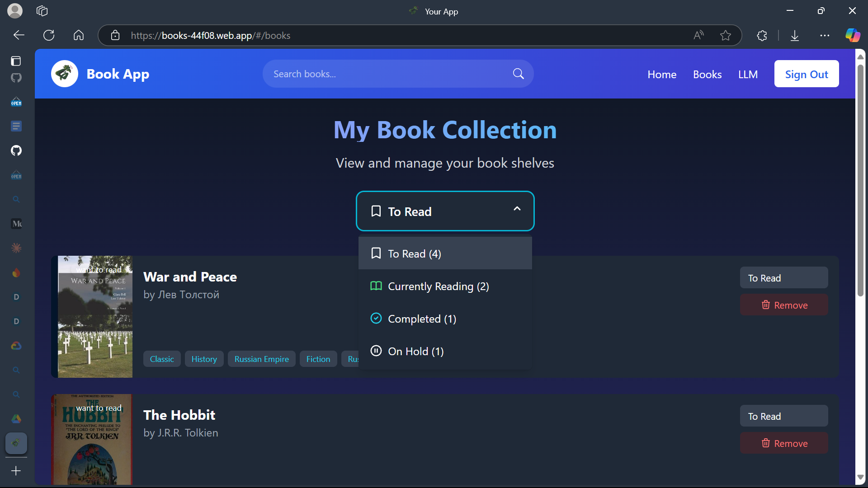868x488 pixels.
Task: Click the Sign Out button
Action: (806, 74)
